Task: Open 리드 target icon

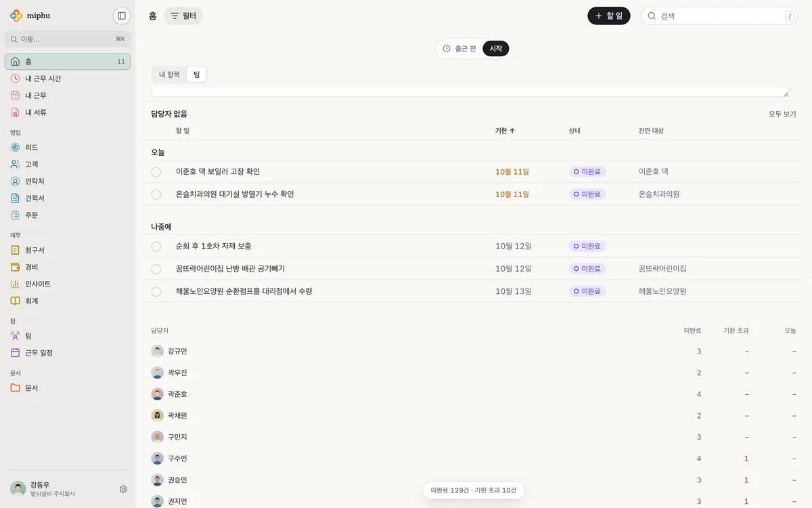Action: tap(15, 147)
